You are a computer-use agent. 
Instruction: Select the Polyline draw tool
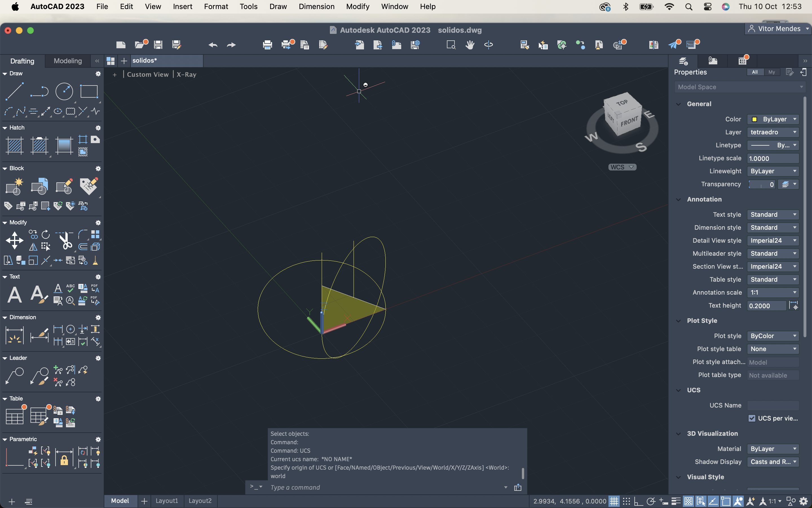pyautogui.click(x=39, y=91)
